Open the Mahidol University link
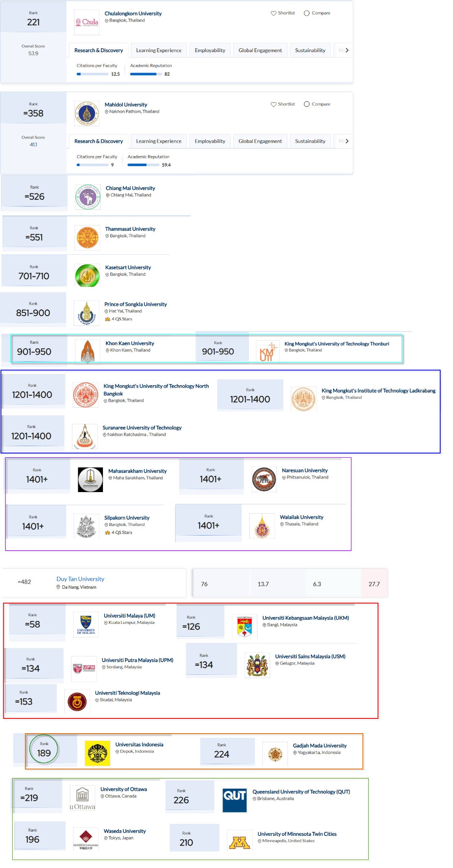 [126, 105]
